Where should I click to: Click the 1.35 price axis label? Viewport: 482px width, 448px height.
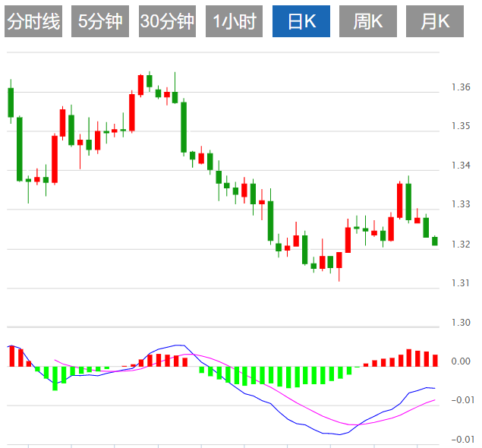tap(461, 126)
